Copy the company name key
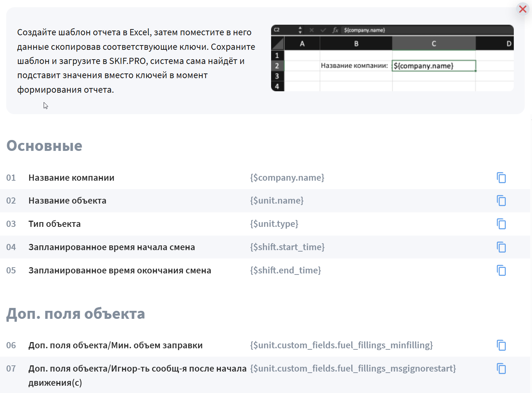Viewport: 532px width, 393px height. (x=501, y=178)
